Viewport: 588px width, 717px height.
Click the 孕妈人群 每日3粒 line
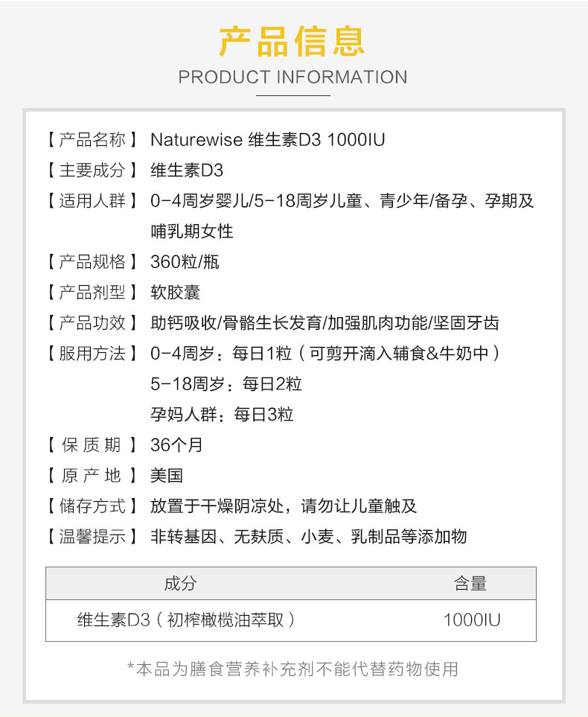[222, 415]
